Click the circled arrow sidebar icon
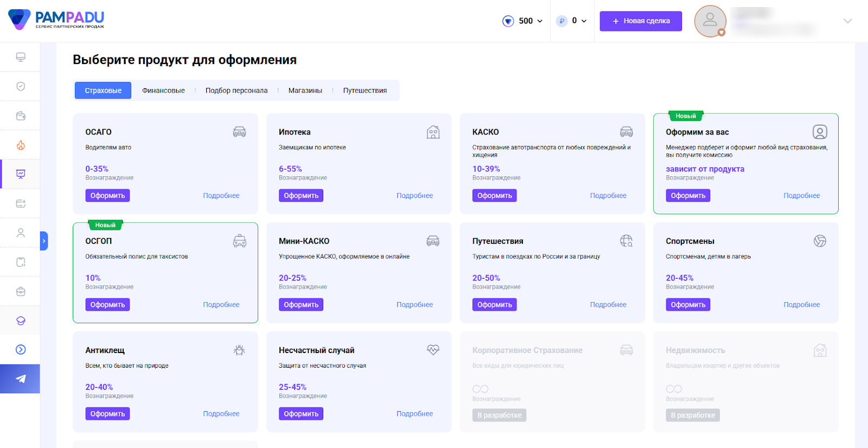The width and height of the screenshot is (868, 448). pos(21,349)
